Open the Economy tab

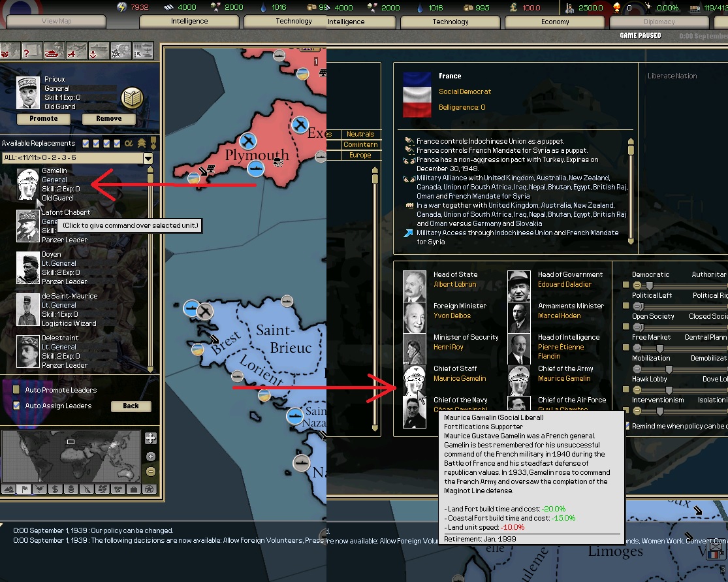555,22
